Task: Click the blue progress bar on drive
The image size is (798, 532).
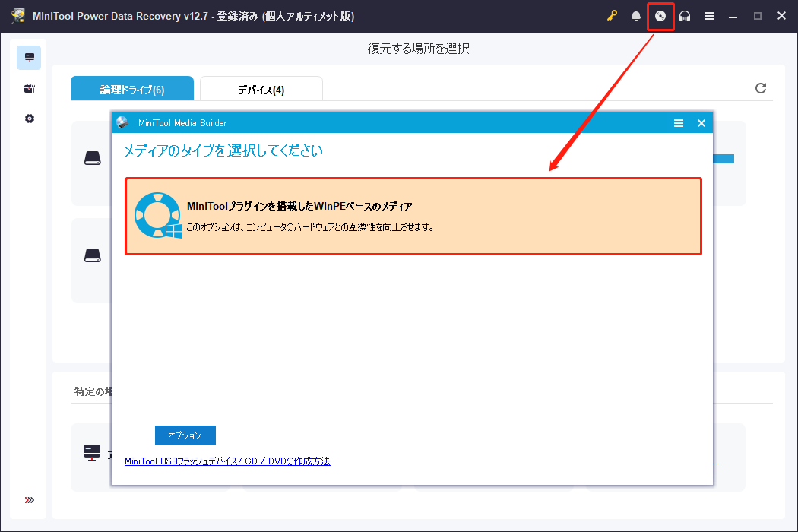Action: (724, 159)
